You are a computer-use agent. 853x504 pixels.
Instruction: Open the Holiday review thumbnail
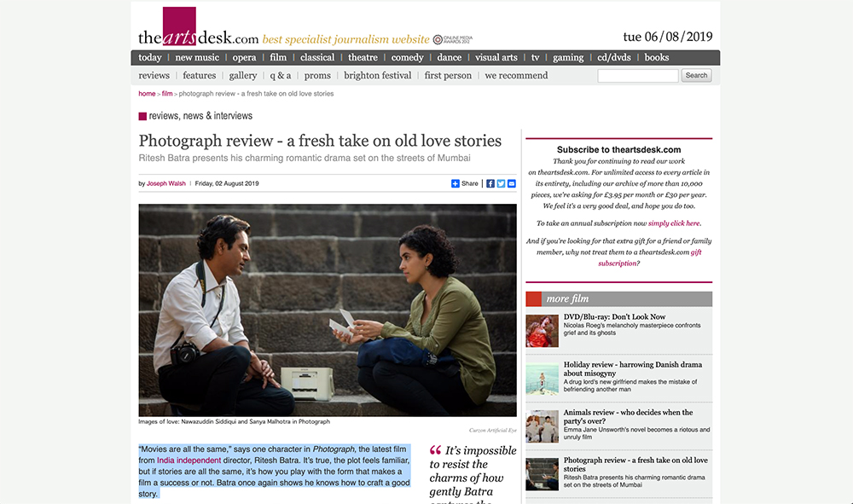click(x=542, y=379)
